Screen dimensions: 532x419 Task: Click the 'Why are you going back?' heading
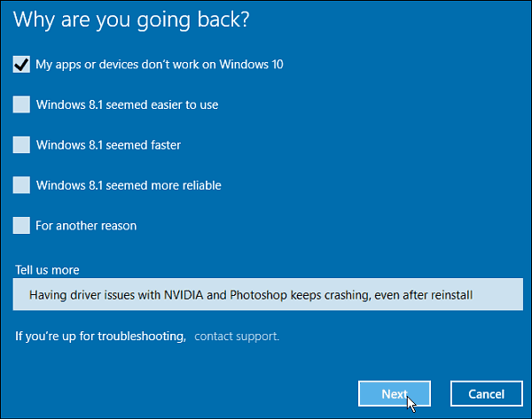pyautogui.click(x=131, y=20)
